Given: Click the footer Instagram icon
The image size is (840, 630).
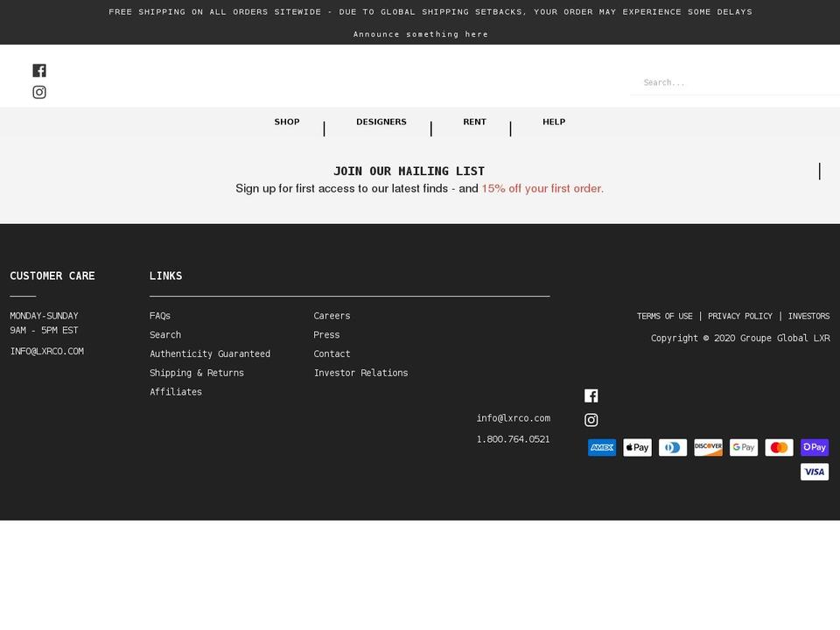Looking at the screenshot, I should pyautogui.click(x=591, y=420).
